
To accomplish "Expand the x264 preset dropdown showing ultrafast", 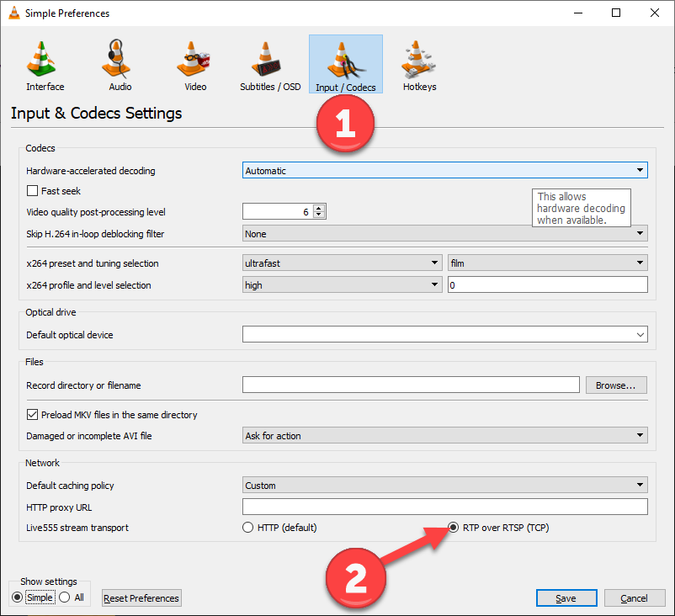I will tap(436, 263).
